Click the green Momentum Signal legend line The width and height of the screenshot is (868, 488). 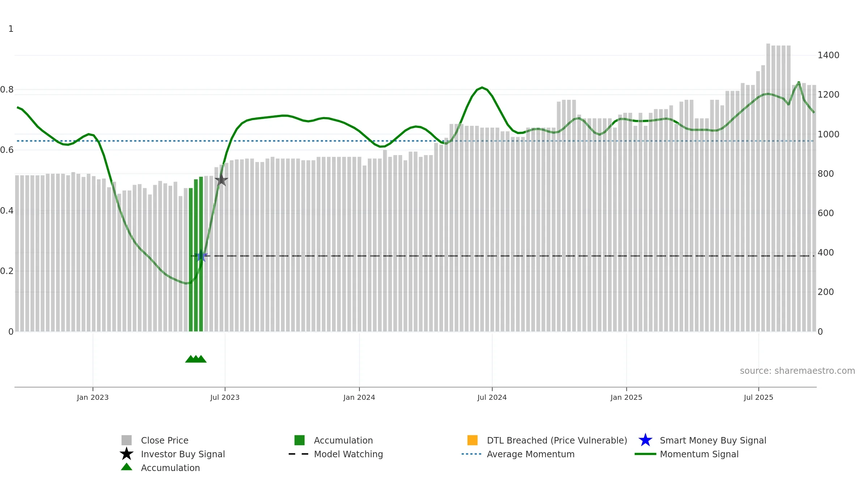(645, 454)
